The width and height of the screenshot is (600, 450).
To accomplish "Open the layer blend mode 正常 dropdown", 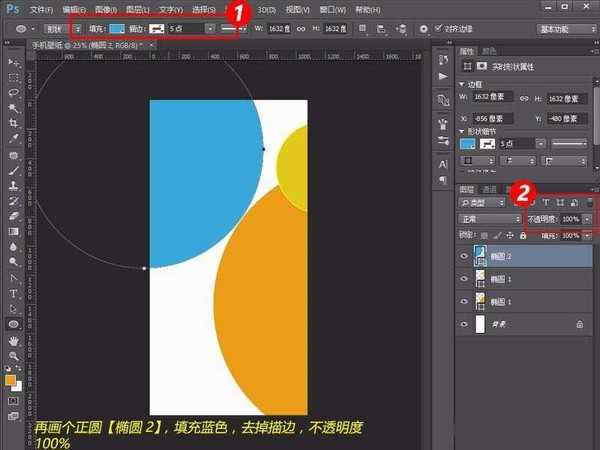I will 487,218.
